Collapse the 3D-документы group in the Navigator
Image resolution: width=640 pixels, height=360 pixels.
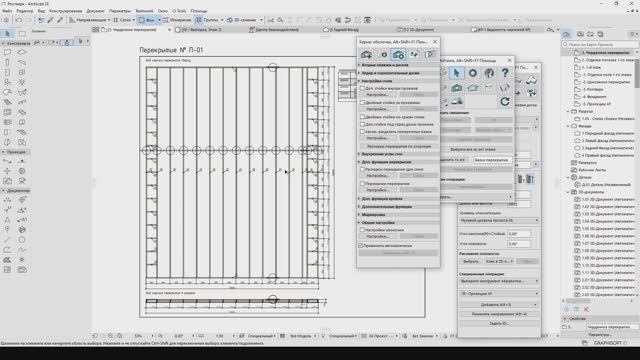(x=569, y=192)
